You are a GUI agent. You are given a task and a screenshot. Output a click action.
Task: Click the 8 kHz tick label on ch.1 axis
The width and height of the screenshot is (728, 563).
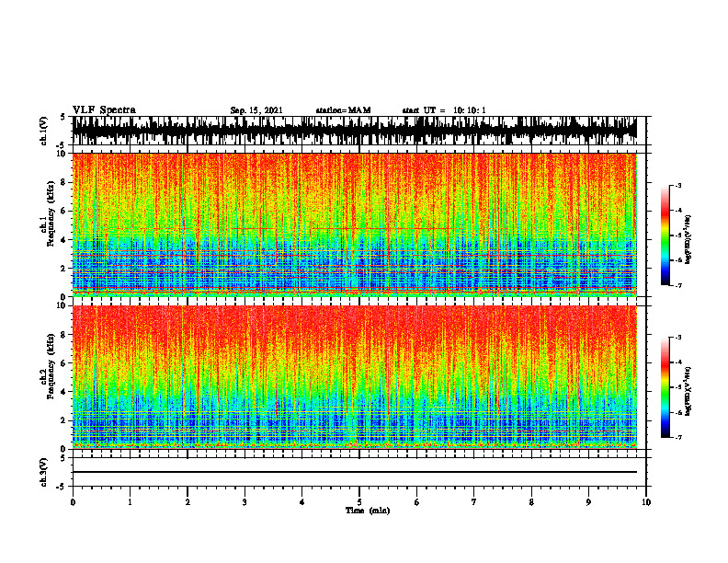pos(64,182)
